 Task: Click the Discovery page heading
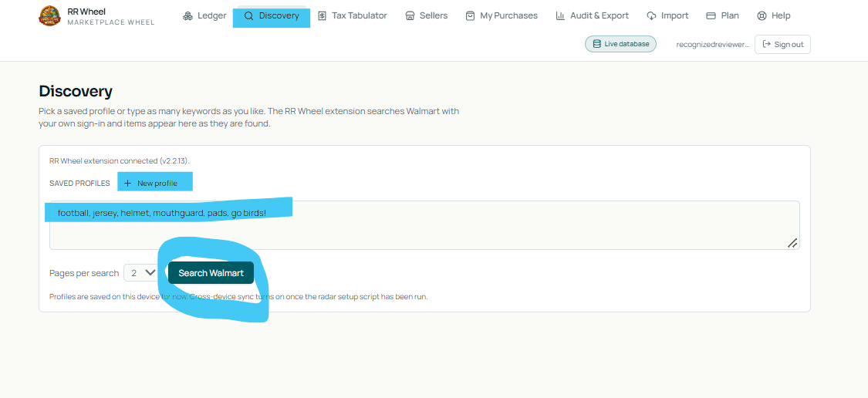pyautogui.click(x=76, y=91)
